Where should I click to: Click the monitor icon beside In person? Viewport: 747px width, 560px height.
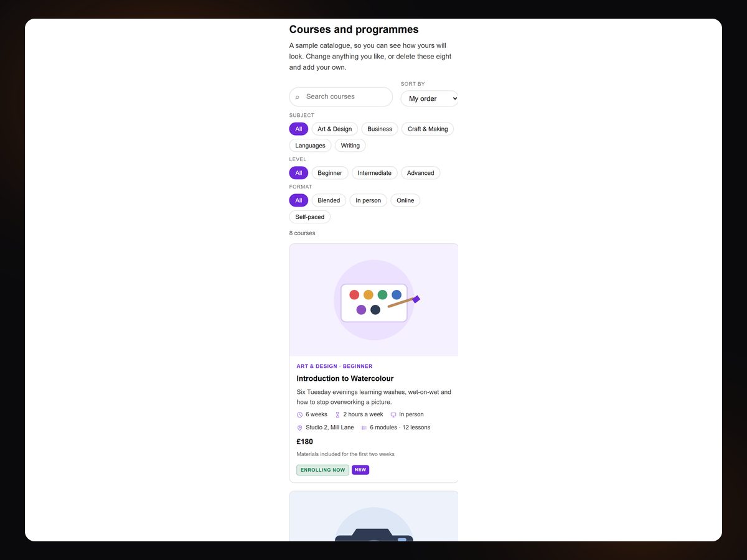coord(393,414)
